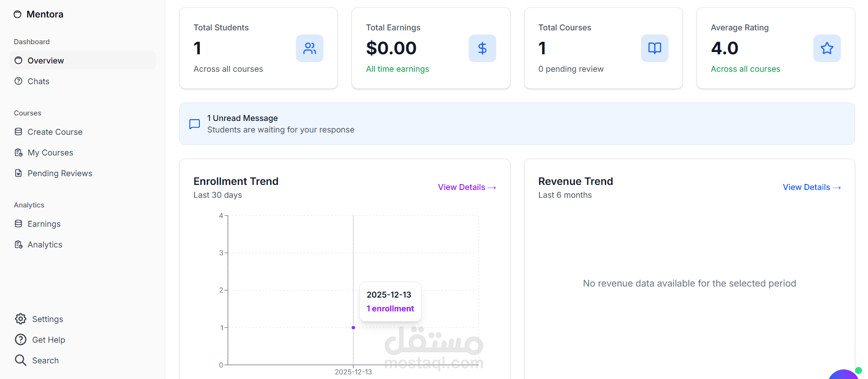Click the Total Students card value
Screen dimensions: 868x379
click(x=198, y=48)
